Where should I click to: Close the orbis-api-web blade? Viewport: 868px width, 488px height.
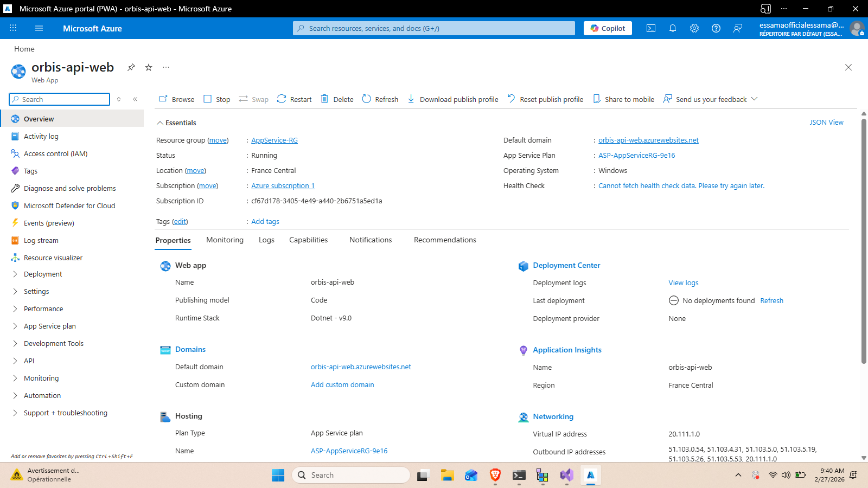pos(848,67)
